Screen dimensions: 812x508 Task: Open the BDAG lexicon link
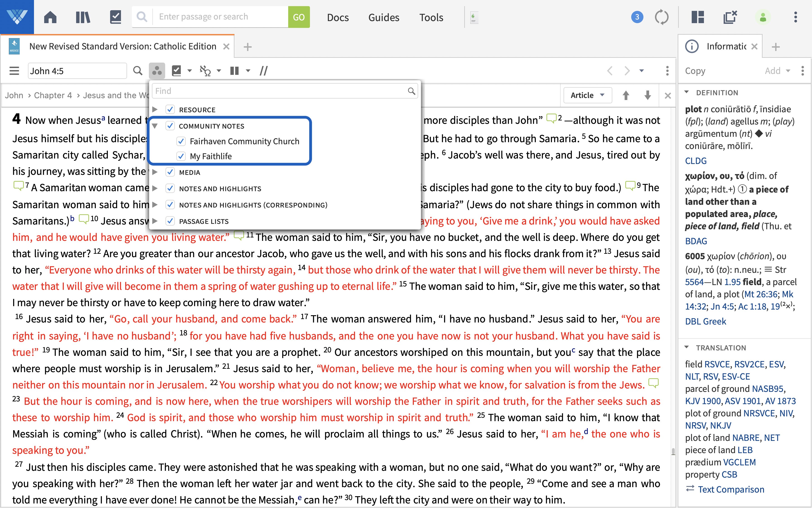click(696, 241)
